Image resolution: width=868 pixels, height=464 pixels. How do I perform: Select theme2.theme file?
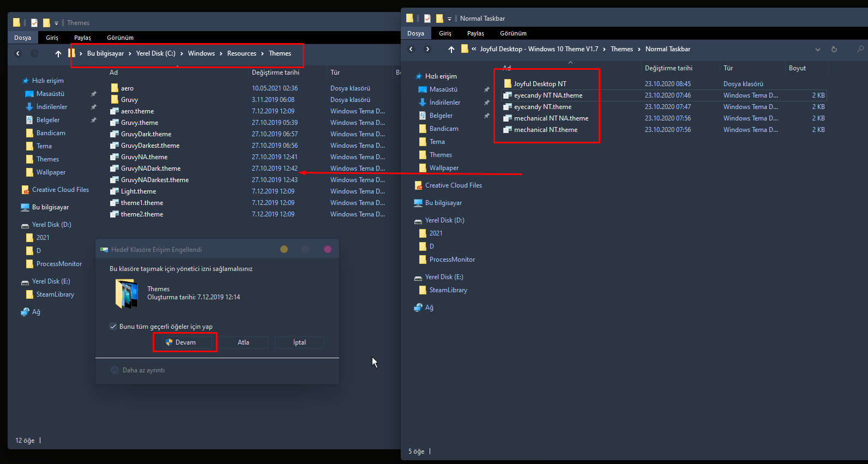[x=142, y=214]
